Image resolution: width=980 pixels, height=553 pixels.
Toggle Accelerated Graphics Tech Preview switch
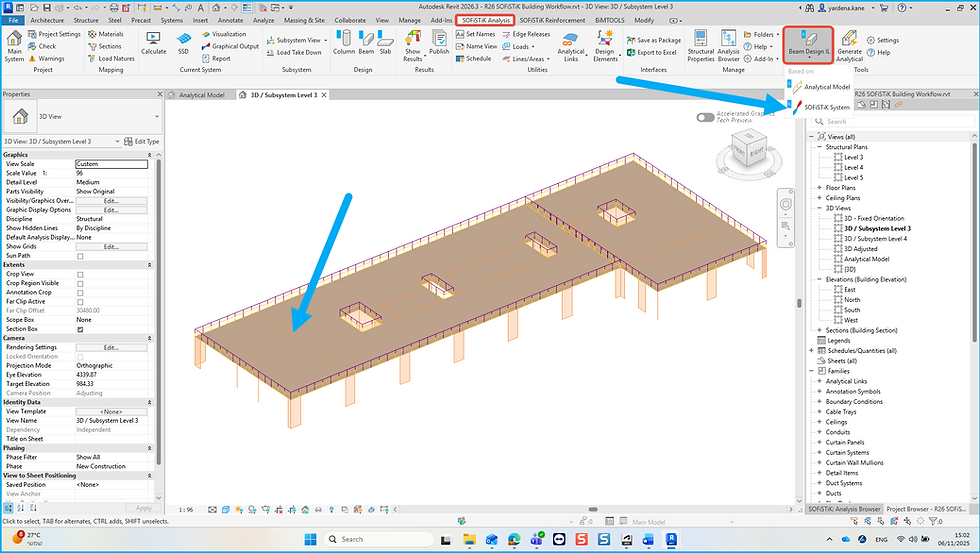coord(705,117)
